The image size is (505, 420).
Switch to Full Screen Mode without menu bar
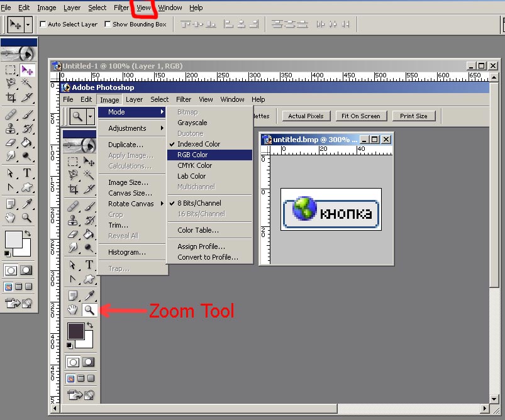point(29,287)
